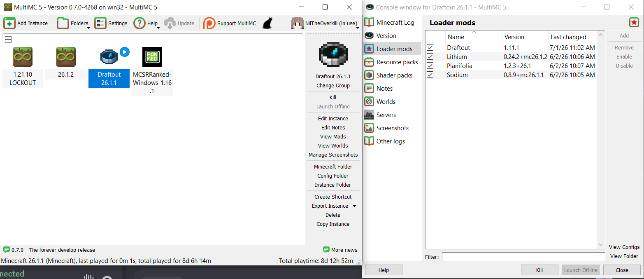
Task: Open the Notes page
Action: 392,89
